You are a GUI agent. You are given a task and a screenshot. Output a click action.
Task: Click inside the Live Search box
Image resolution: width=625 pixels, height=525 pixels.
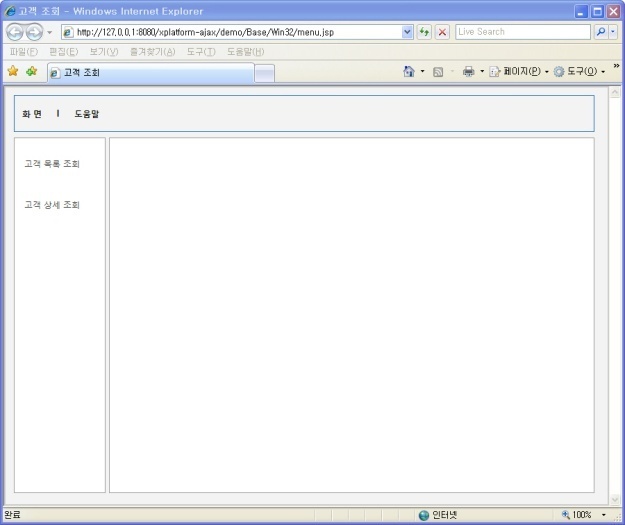pos(520,32)
